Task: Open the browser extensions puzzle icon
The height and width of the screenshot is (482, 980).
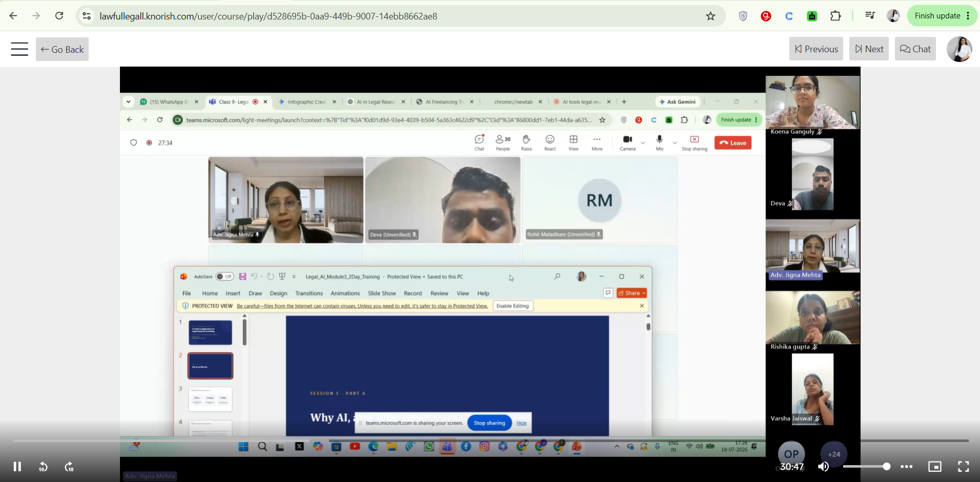Action: (835, 16)
